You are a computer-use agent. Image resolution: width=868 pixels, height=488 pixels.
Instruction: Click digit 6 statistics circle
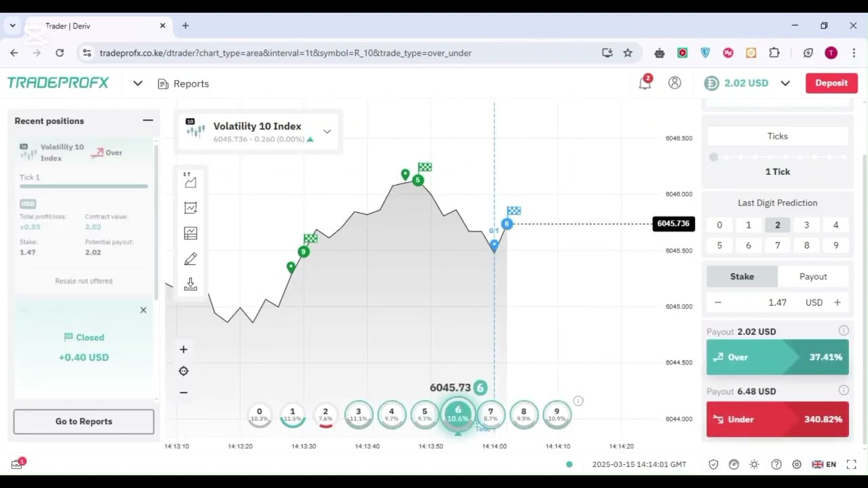[458, 413]
